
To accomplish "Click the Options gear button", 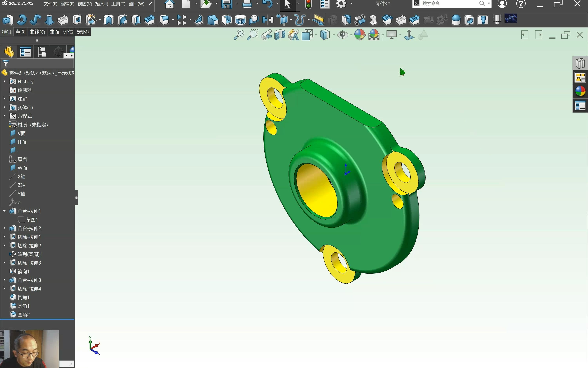I will click(341, 4).
